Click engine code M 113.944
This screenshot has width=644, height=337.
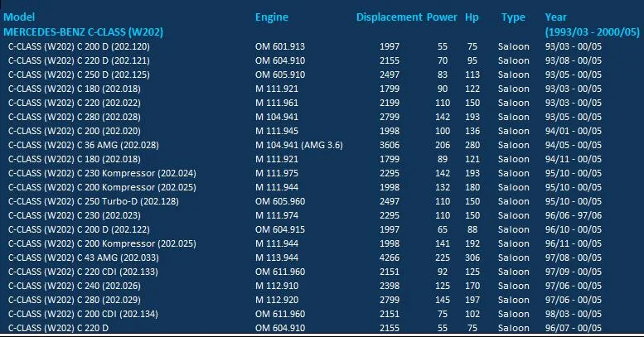277,258
